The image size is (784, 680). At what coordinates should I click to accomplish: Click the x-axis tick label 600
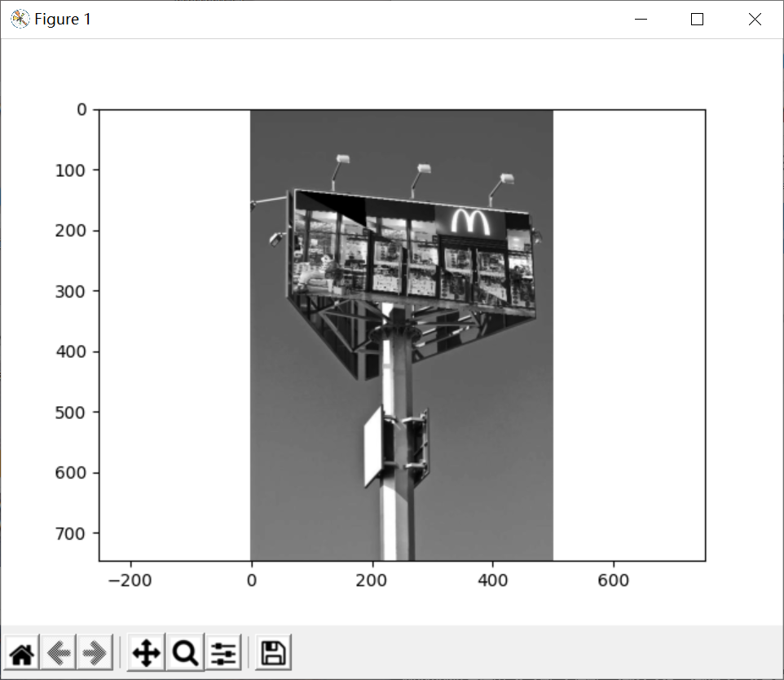(x=614, y=581)
